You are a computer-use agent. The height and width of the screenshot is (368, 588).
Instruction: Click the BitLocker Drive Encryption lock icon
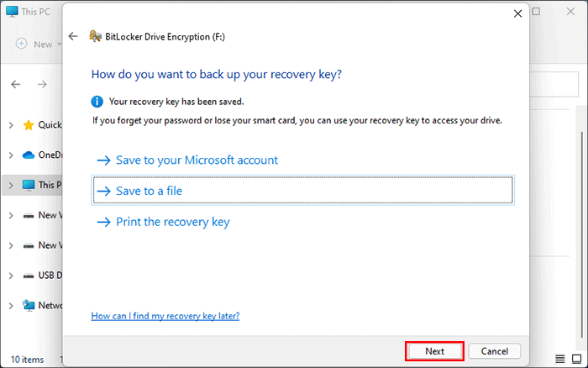[95, 36]
